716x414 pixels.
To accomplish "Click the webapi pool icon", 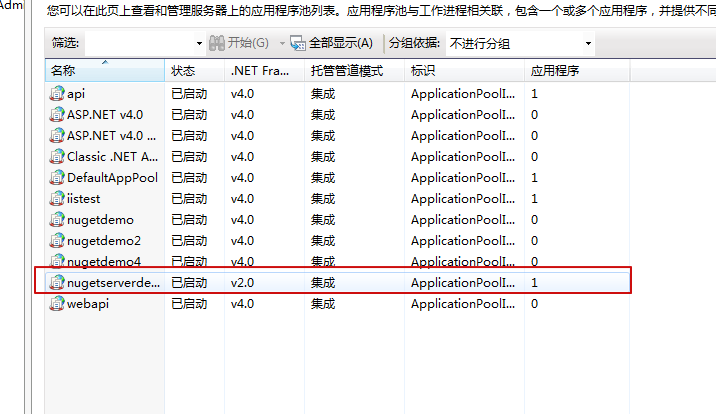I will tap(57, 304).
